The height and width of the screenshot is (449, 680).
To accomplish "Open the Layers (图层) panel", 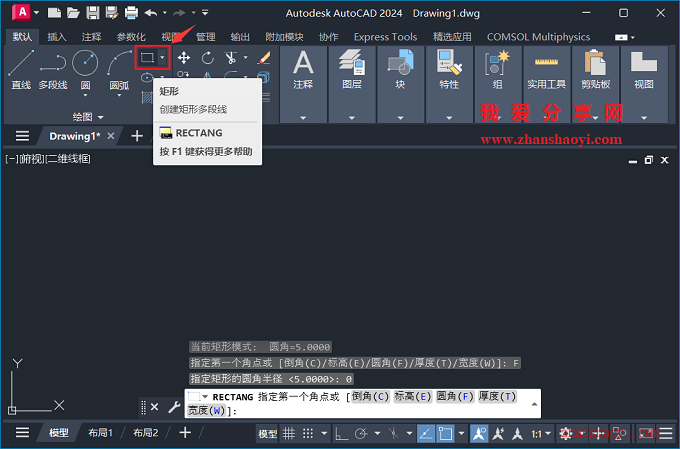I will click(352, 85).
